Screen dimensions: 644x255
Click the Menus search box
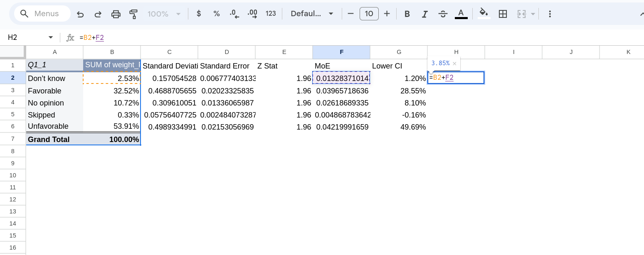coord(42,14)
